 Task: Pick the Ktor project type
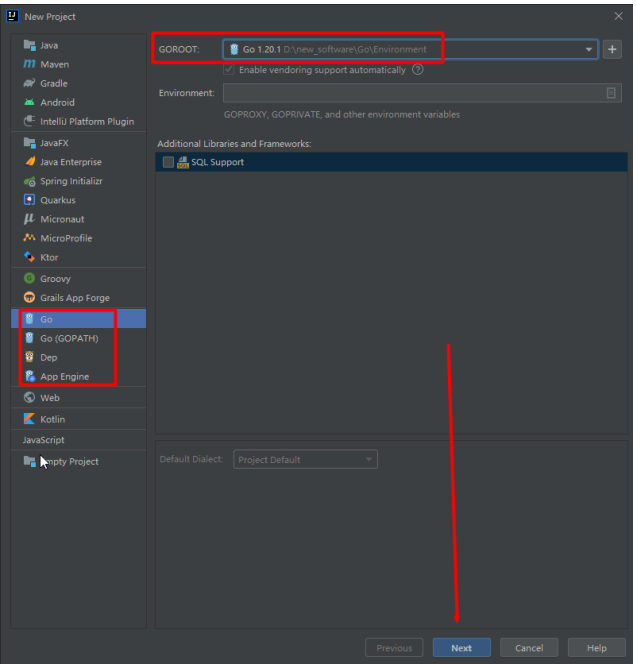(78, 257)
